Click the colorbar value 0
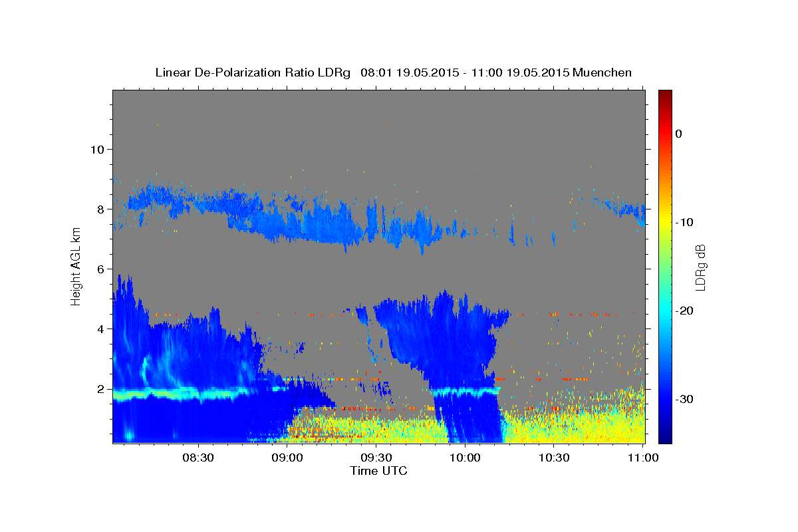Viewport: 798px width, 532px height. click(x=679, y=134)
